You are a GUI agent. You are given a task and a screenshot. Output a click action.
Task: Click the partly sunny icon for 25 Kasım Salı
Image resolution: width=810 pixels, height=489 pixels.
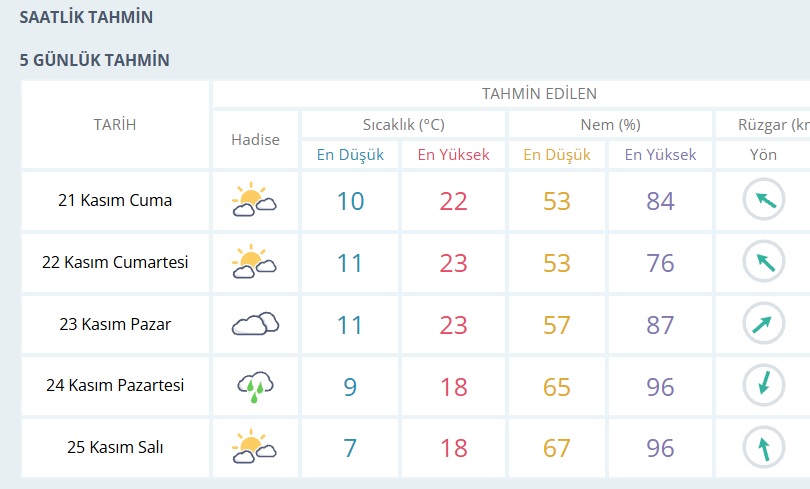(x=254, y=448)
